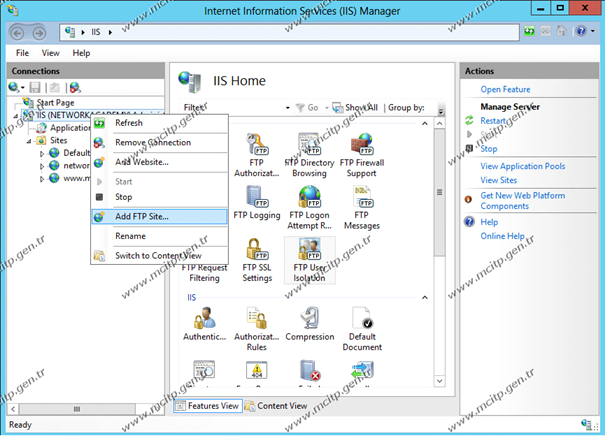Click the Show All button in filter bar

point(355,108)
